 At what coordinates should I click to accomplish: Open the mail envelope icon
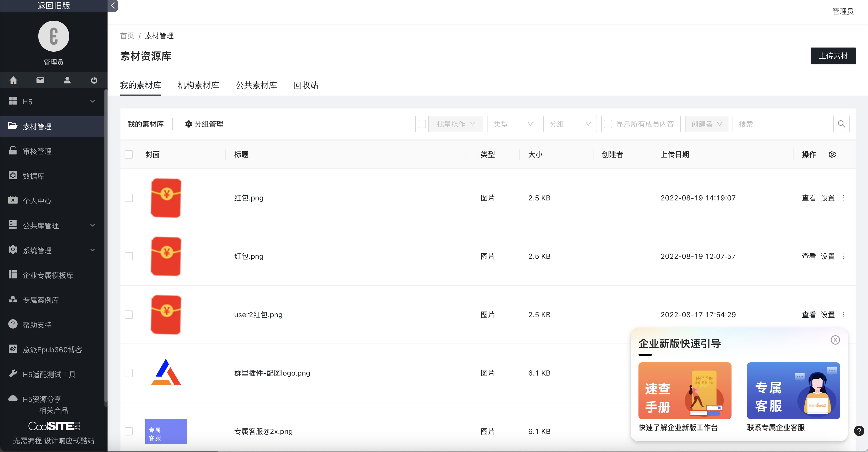tap(40, 80)
